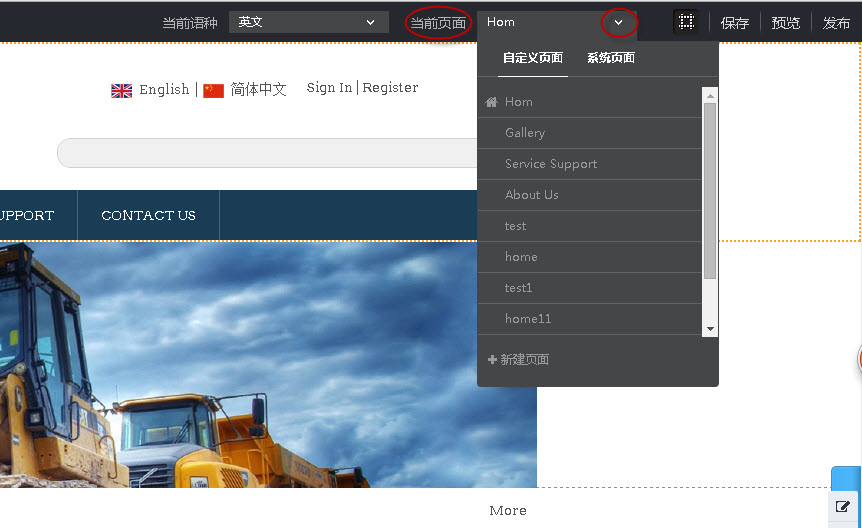Select the Hom page with house icon
862x528 pixels.
pyautogui.click(x=518, y=102)
